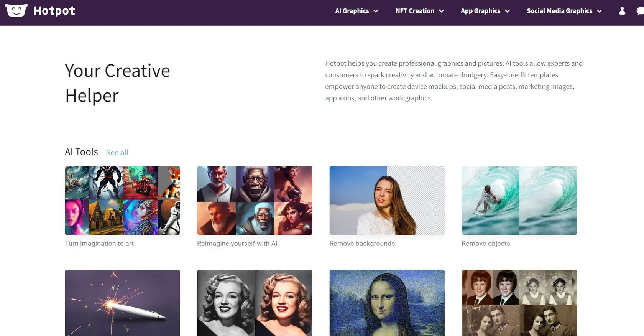Click the Hotpot brand name text
Image resolution: width=644 pixels, height=336 pixels.
(54, 11)
